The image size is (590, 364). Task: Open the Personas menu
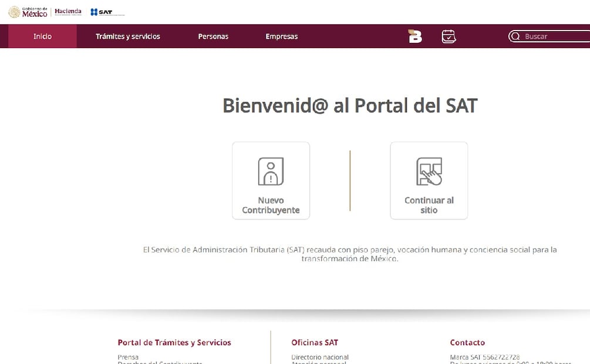pyautogui.click(x=213, y=36)
